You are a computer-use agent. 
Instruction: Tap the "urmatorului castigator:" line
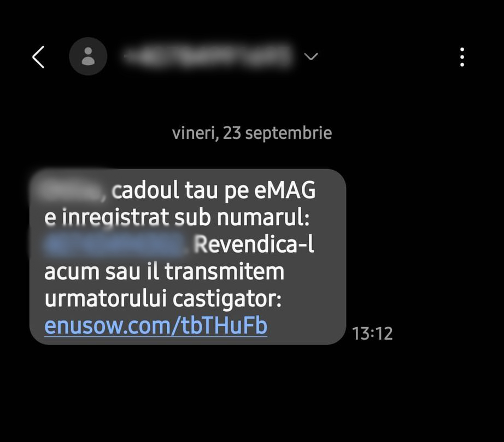(163, 299)
